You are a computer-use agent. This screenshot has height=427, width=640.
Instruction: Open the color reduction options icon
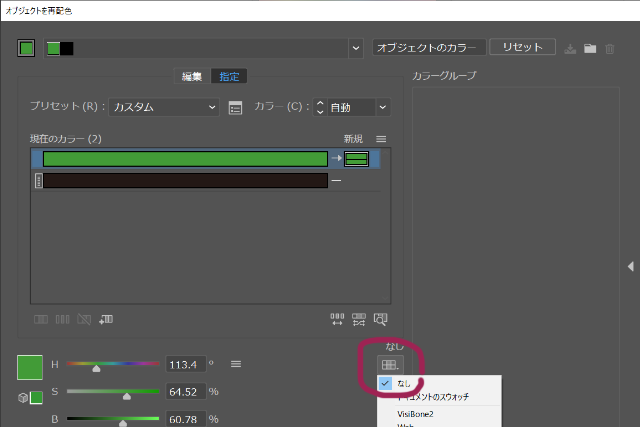(236, 108)
